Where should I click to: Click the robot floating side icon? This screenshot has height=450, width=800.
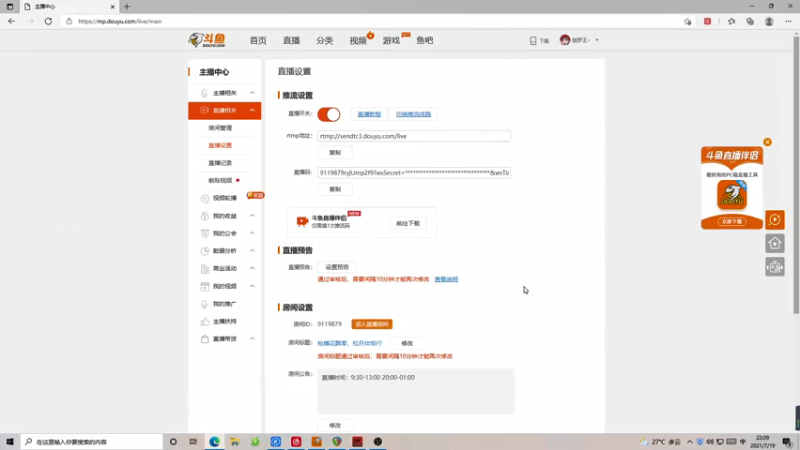pyautogui.click(x=774, y=267)
